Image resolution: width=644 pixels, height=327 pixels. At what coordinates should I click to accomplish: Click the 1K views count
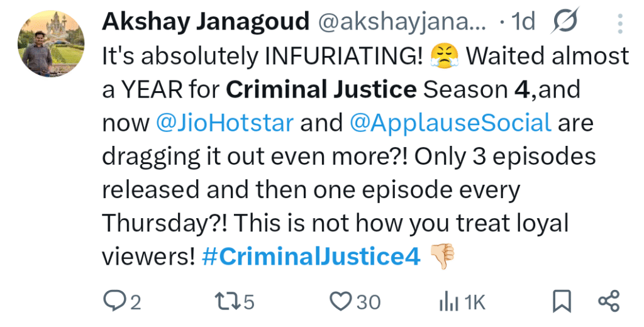click(x=475, y=302)
